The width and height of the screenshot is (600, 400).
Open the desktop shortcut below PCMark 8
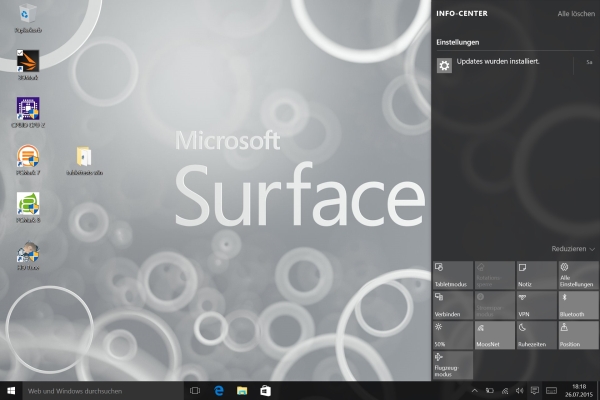[28, 255]
